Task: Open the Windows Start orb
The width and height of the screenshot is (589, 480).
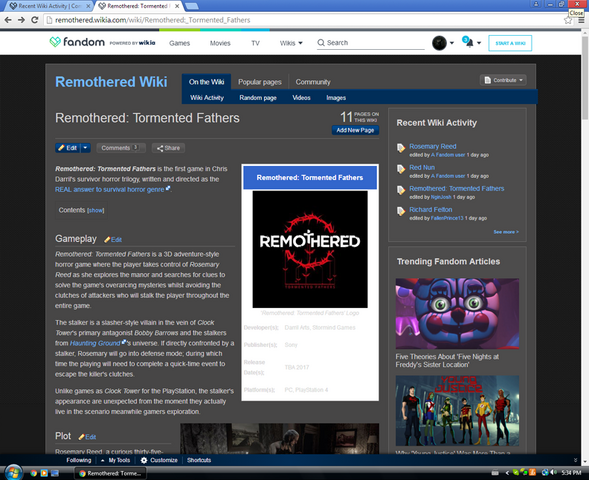Action: pyautogui.click(x=14, y=472)
